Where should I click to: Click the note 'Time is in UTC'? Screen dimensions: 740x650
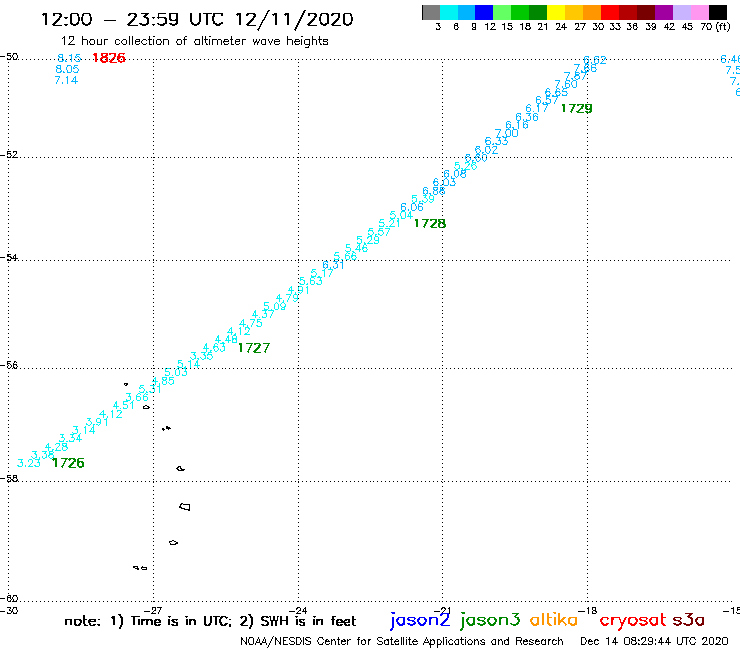point(181,621)
